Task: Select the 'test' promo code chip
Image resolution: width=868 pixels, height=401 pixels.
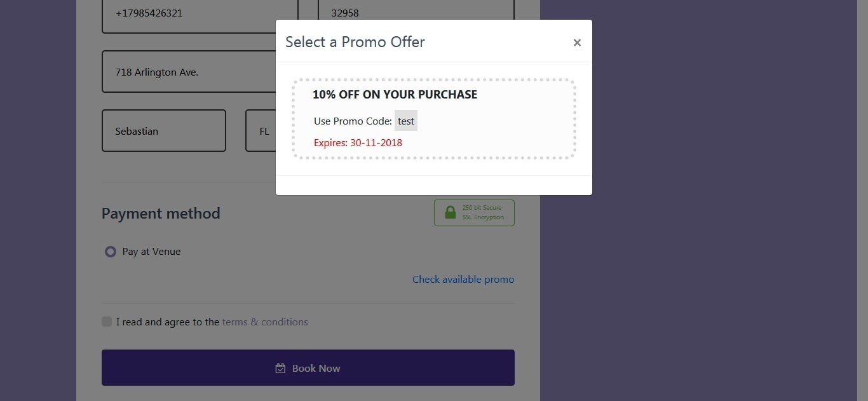Action: [x=406, y=121]
